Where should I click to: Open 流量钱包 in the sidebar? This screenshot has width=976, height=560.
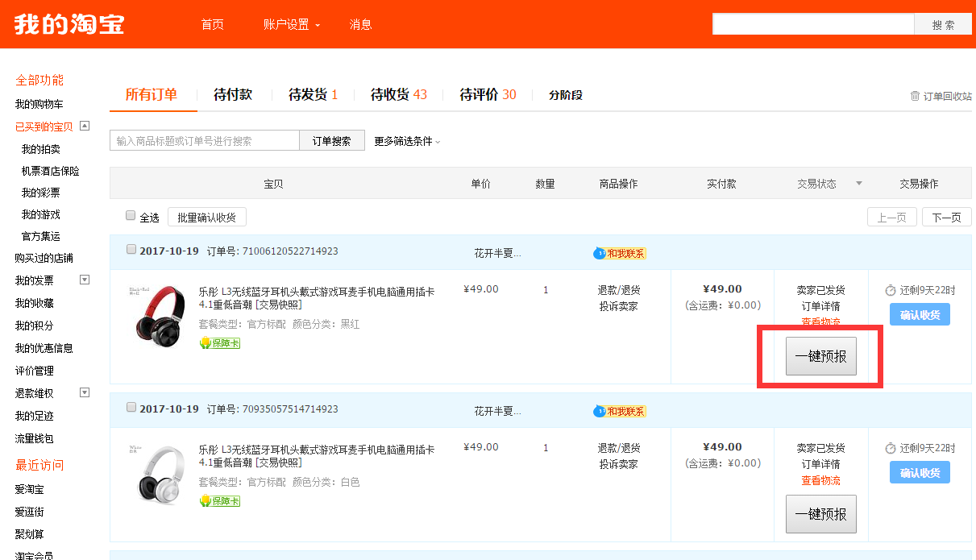35,438
